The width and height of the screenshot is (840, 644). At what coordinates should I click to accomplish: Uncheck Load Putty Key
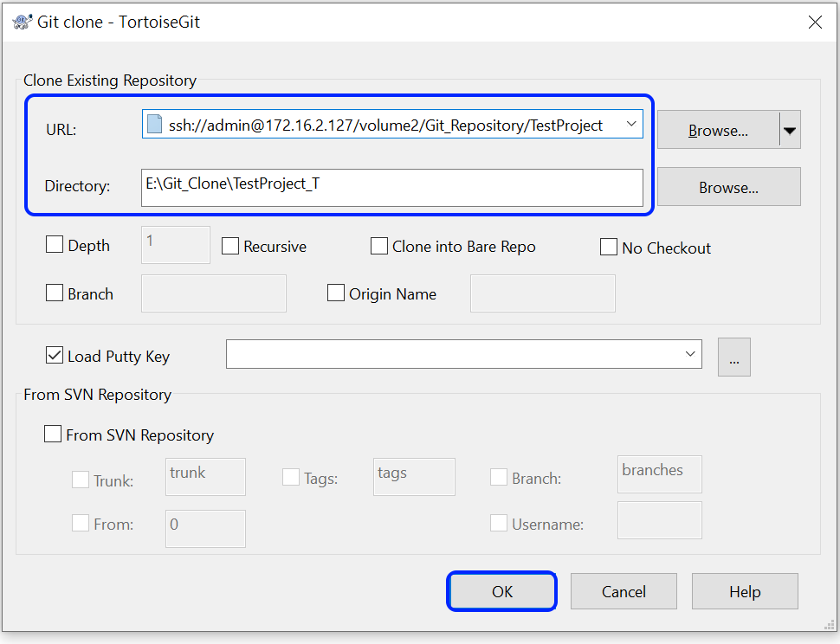click(55, 355)
